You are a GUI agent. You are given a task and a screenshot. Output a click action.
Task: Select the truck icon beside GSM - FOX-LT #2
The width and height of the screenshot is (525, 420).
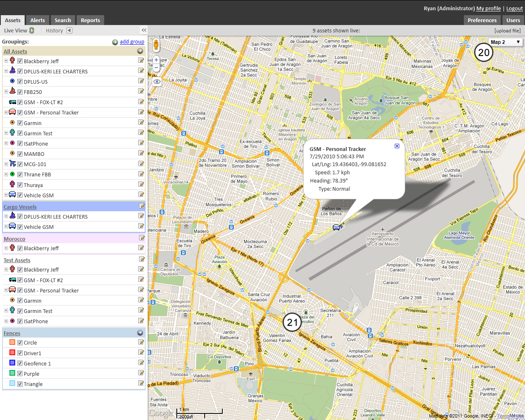[x=12, y=102]
